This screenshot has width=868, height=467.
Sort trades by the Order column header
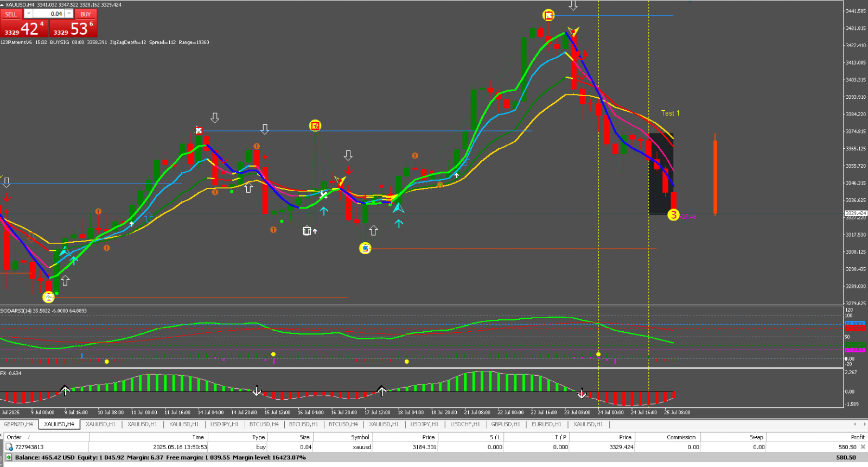coord(14,437)
